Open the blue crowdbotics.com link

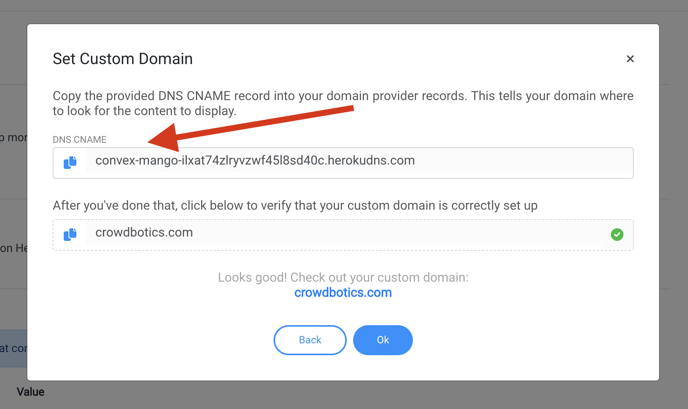[x=343, y=293]
